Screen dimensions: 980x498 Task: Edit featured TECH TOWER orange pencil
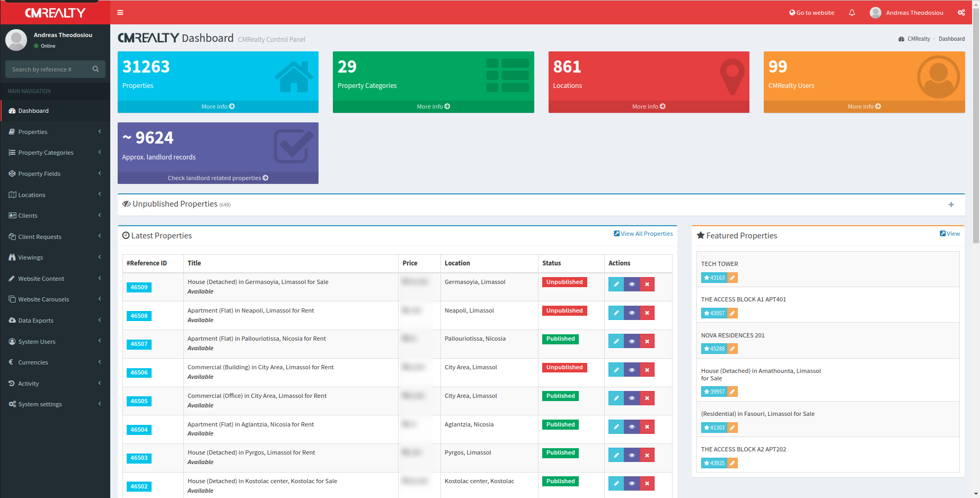732,278
